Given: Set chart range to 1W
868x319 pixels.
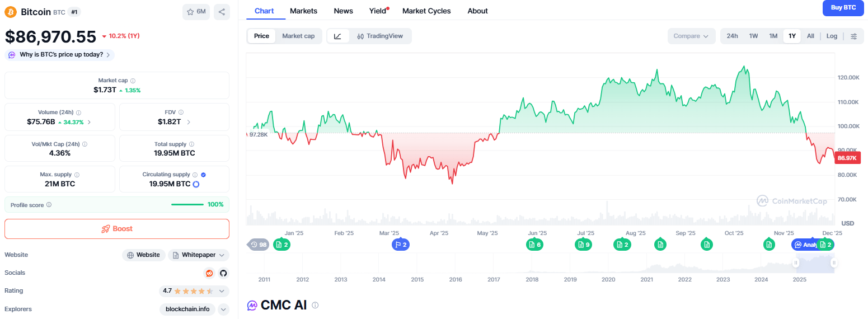Looking at the screenshot, I should (754, 36).
